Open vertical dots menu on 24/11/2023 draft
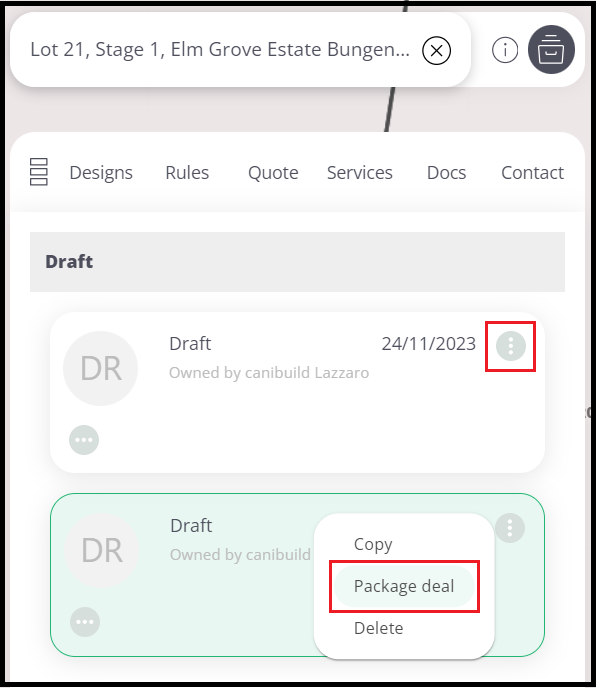Viewport: 596px width, 688px height. click(x=511, y=346)
